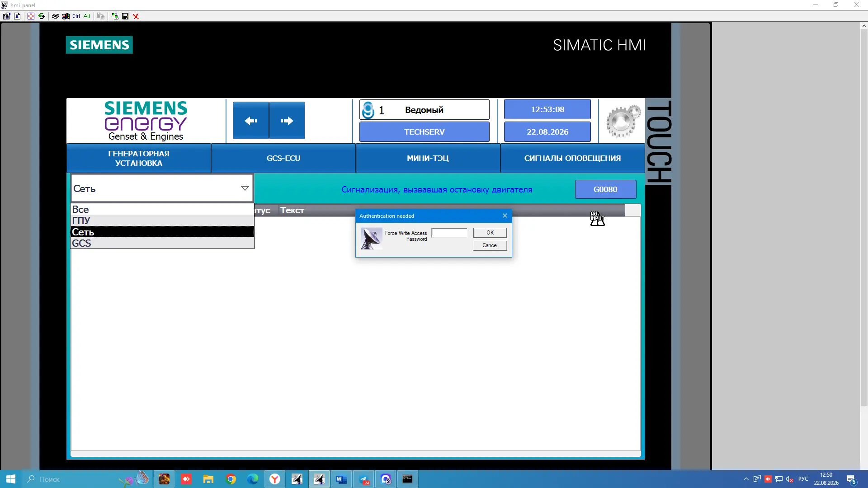Open connection options icon in viewer toolbar
This screenshot has width=868, height=488.
point(6,16)
